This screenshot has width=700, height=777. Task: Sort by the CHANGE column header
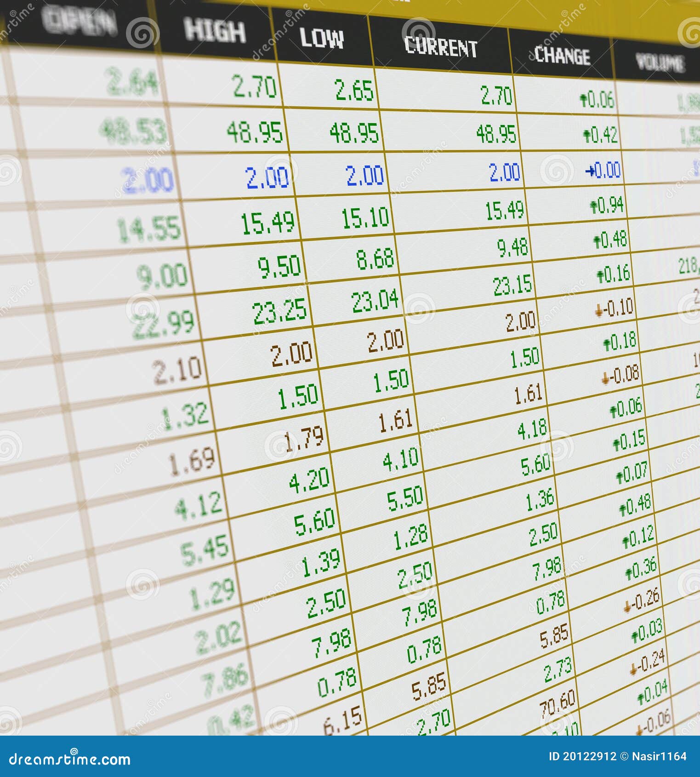(x=562, y=55)
